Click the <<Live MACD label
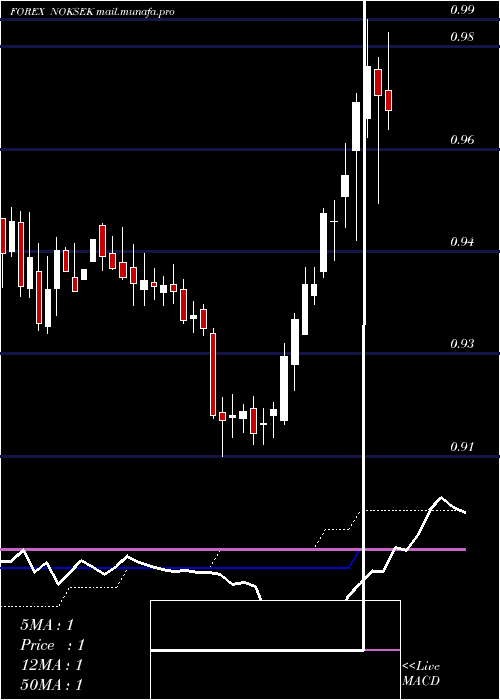The width and height of the screenshot is (500, 700). click(x=421, y=673)
